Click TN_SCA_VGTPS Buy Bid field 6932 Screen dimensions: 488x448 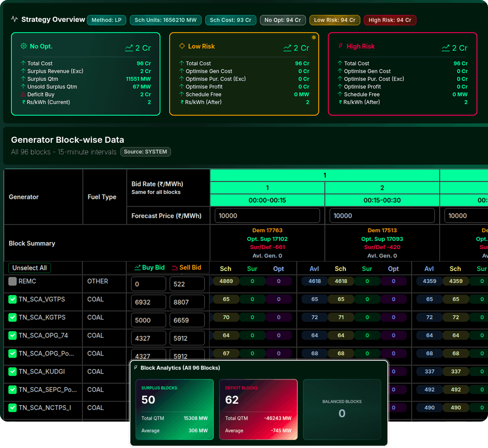click(148, 302)
